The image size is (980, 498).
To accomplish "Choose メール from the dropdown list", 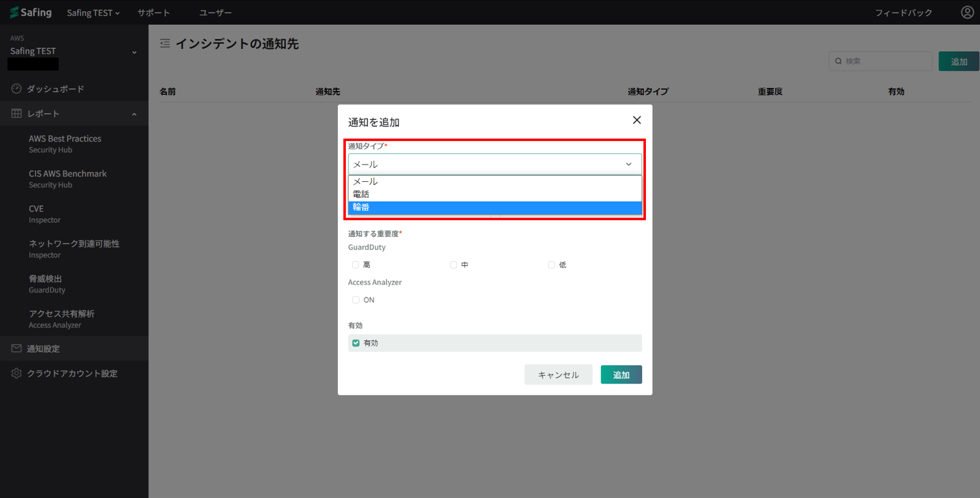I will 495,181.
